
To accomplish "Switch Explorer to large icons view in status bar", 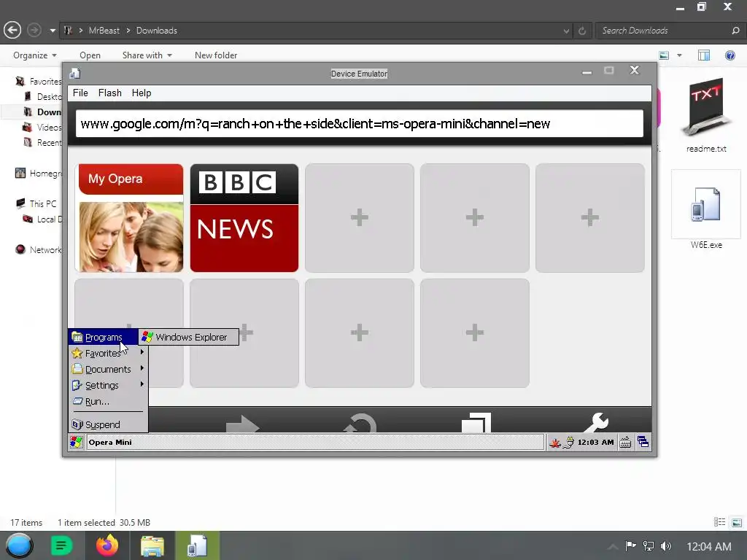I will (x=737, y=522).
